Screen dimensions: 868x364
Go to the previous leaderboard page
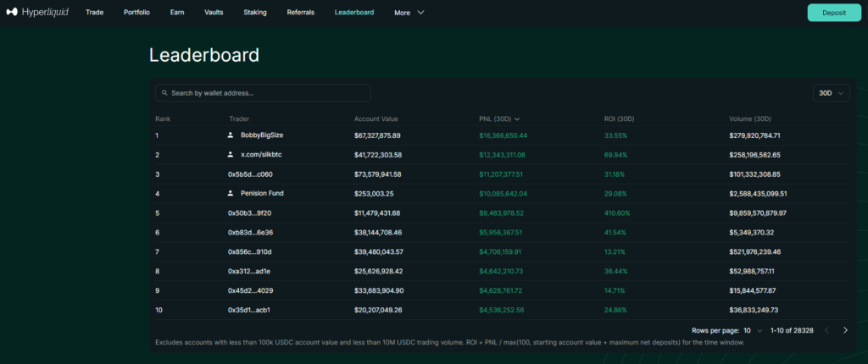(x=827, y=330)
